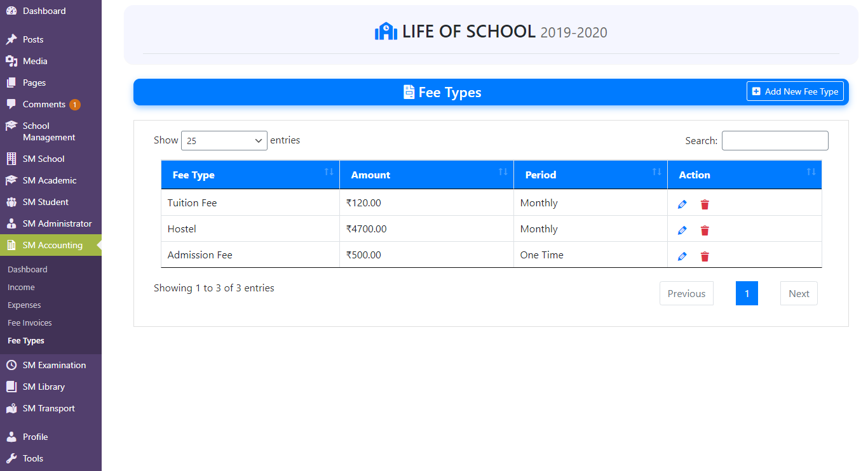Open SM Library menu link

pos(44,387)
